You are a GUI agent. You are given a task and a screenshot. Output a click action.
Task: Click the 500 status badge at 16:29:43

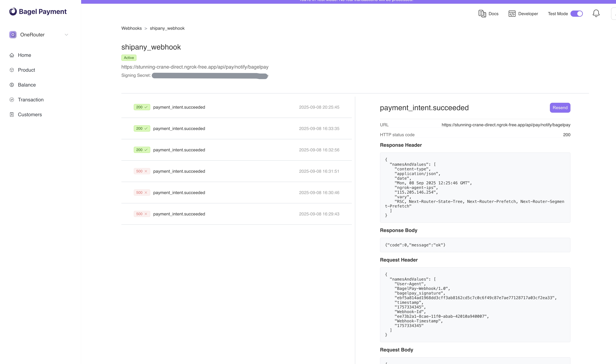click(x=142, y=214)
